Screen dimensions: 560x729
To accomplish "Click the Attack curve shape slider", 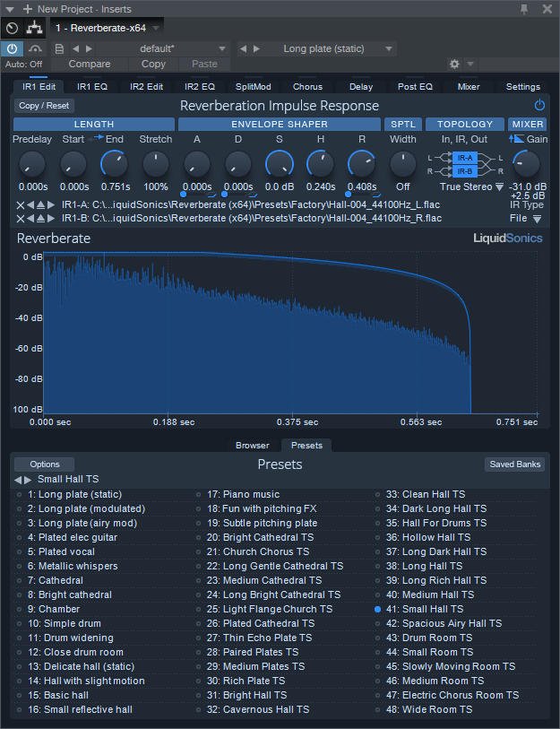I will [x=198, y=195].
